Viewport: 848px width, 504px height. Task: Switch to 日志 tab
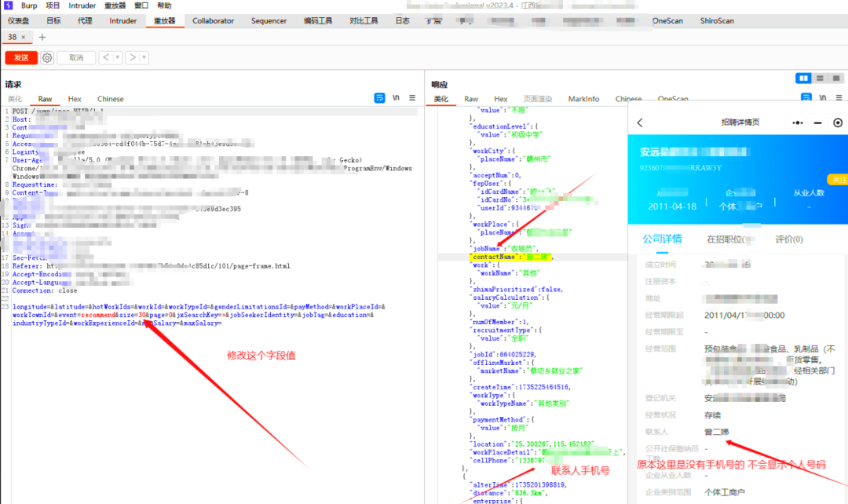(402, 21)
